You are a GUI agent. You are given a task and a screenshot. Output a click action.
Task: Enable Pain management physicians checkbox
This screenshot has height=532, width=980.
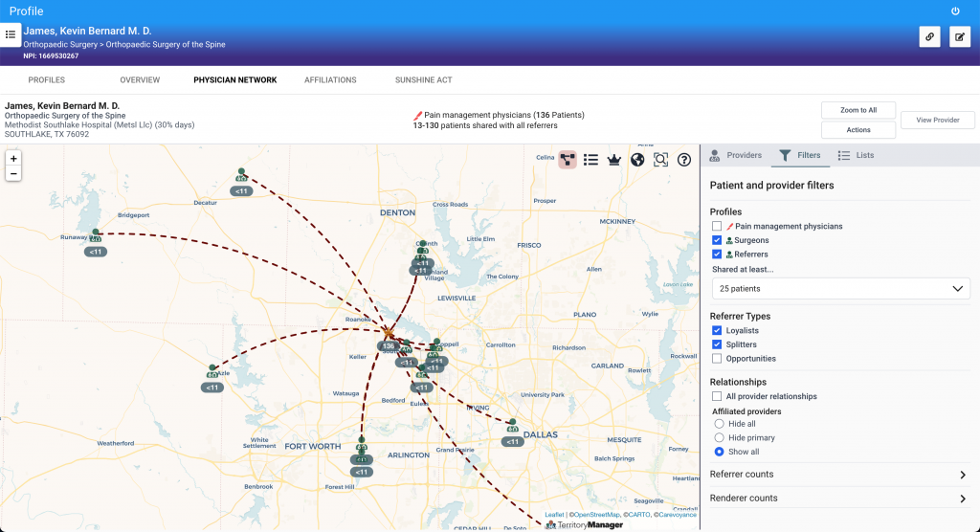[717, 227]
